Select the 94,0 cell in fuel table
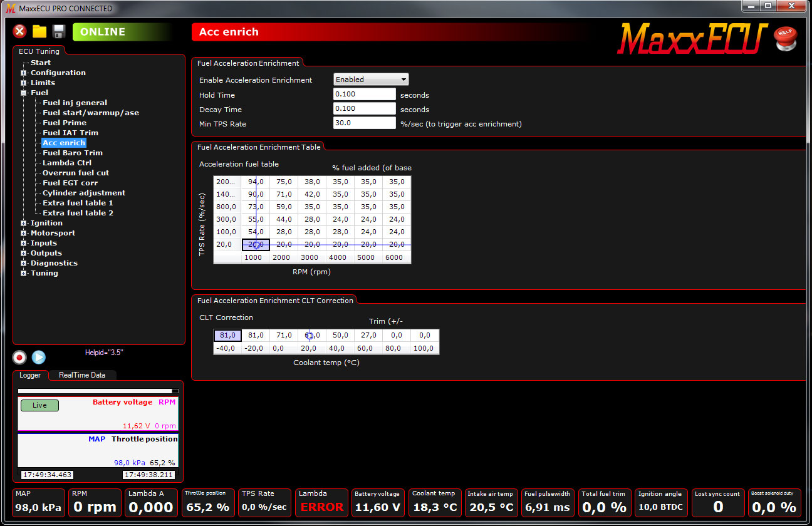 coord(256,182)
